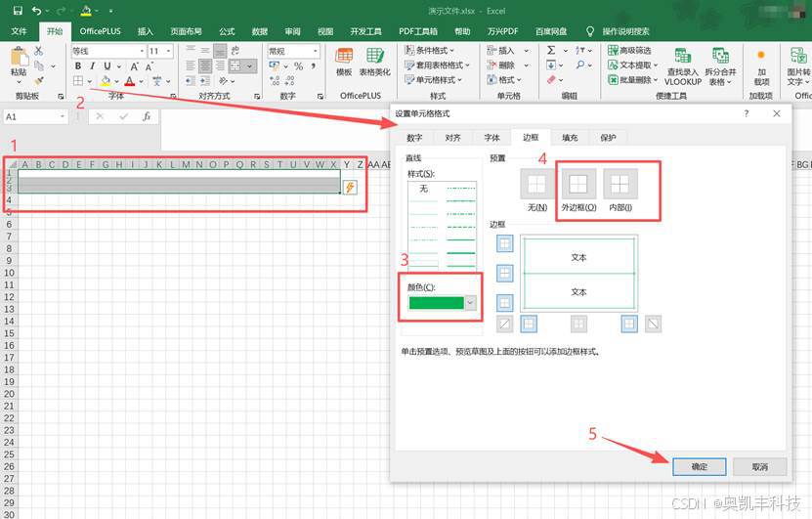Click the insert function fx icon
812x519 pixels.
click(x=147, y=116)
